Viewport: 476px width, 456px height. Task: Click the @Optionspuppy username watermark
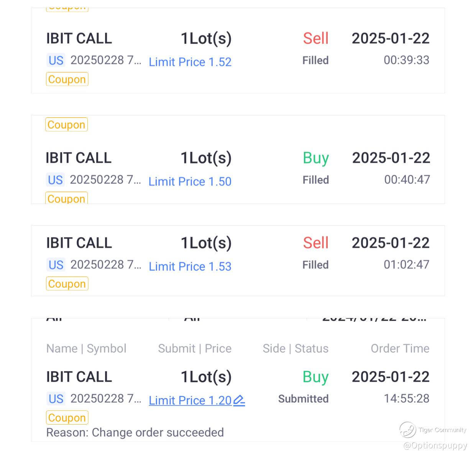tap(435, 445)
